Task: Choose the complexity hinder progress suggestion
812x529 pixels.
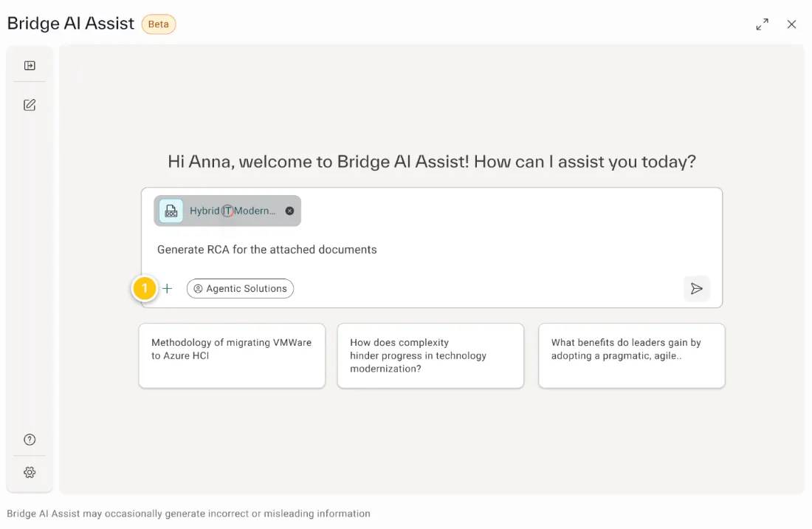Action: click(430, 355)
